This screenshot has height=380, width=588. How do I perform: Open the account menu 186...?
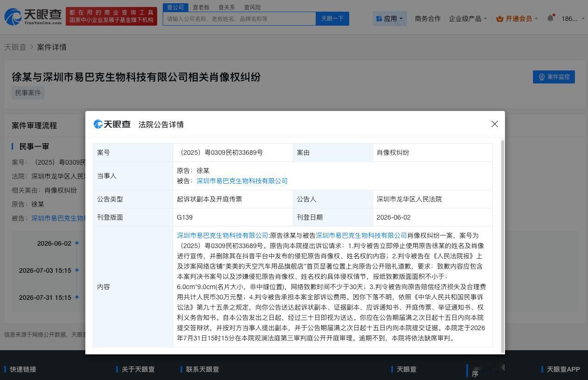[x=573, y=19]
